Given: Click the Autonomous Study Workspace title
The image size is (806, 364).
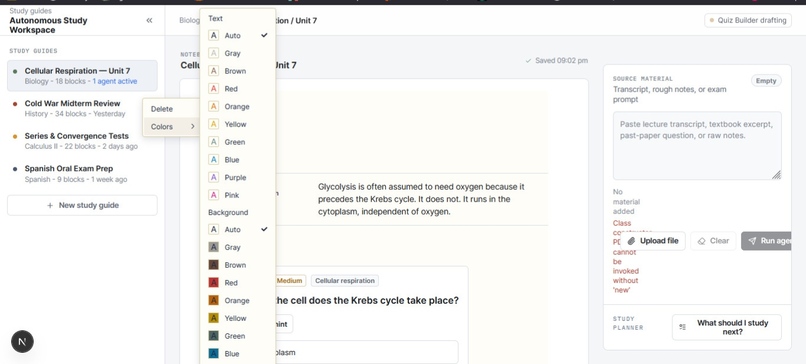Looking at the screenshot, I should coord(48,25).
